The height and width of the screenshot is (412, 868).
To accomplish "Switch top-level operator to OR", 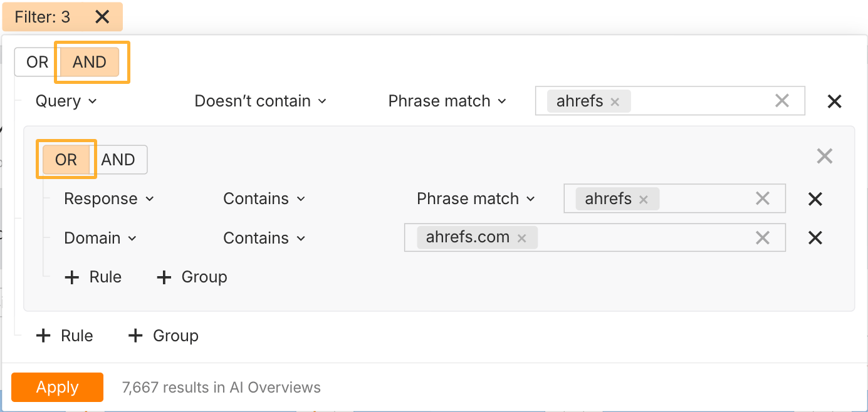I will pyautogui.click(x=38, y=62).
